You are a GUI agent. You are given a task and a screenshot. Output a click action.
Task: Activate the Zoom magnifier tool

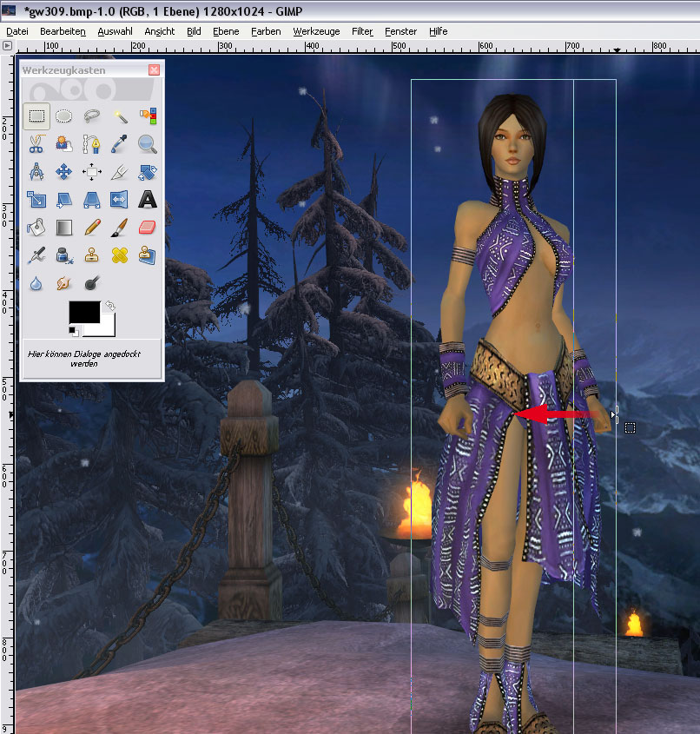point(148,143)
